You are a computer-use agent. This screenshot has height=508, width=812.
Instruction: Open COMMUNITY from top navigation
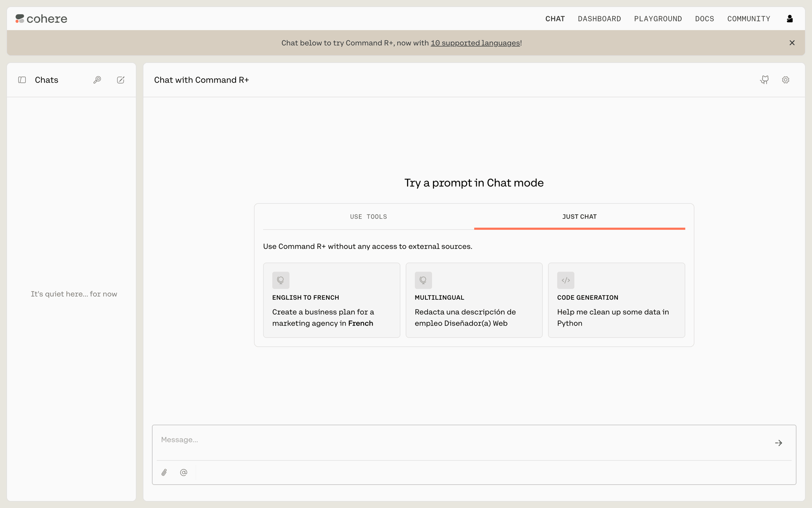pos(749,19)
